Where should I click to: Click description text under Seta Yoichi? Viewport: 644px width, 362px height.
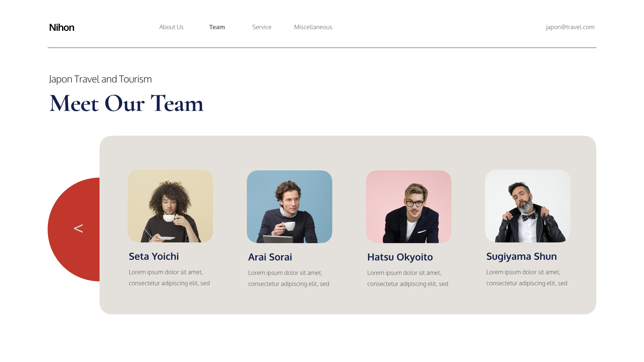(x=169, y=278)
